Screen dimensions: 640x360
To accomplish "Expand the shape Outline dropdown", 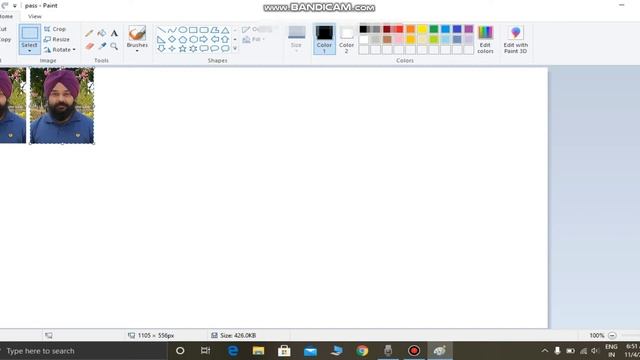I will pyautogui.click(x=258, y=29).
